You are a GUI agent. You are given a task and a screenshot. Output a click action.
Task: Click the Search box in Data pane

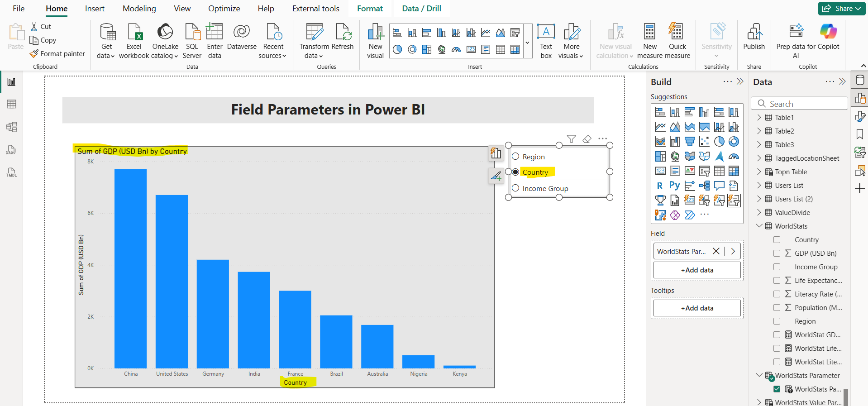(799, 104)
